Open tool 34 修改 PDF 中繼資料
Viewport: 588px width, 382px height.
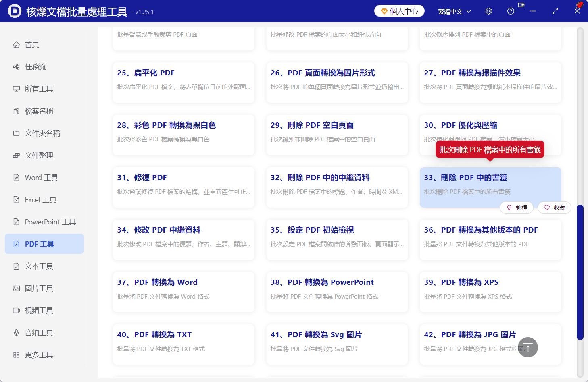pyautogui.click(x=183, y=240)
